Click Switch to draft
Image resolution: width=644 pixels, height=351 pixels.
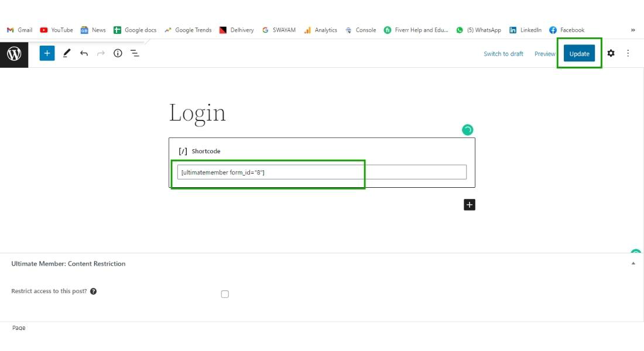point(503,54)
